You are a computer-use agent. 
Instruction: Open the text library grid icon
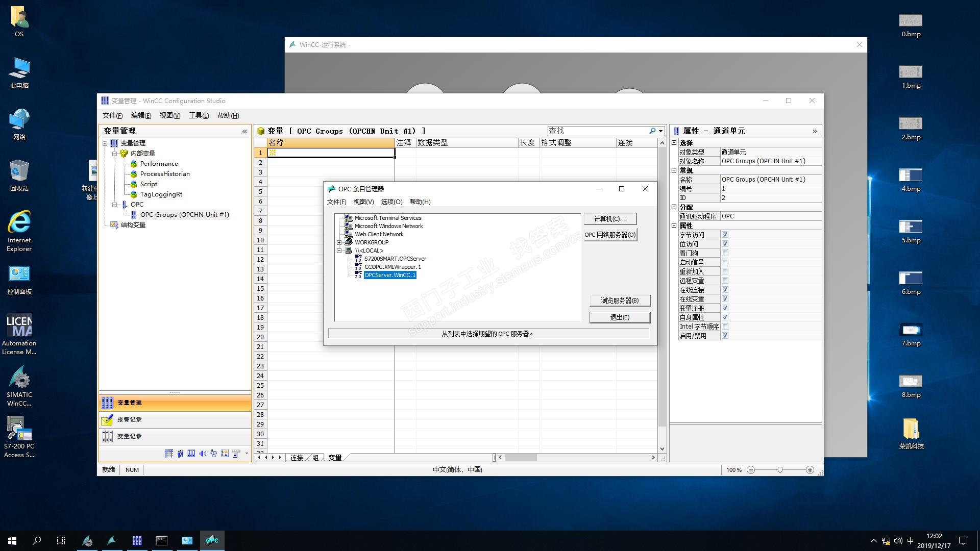[x=169, y=454]
